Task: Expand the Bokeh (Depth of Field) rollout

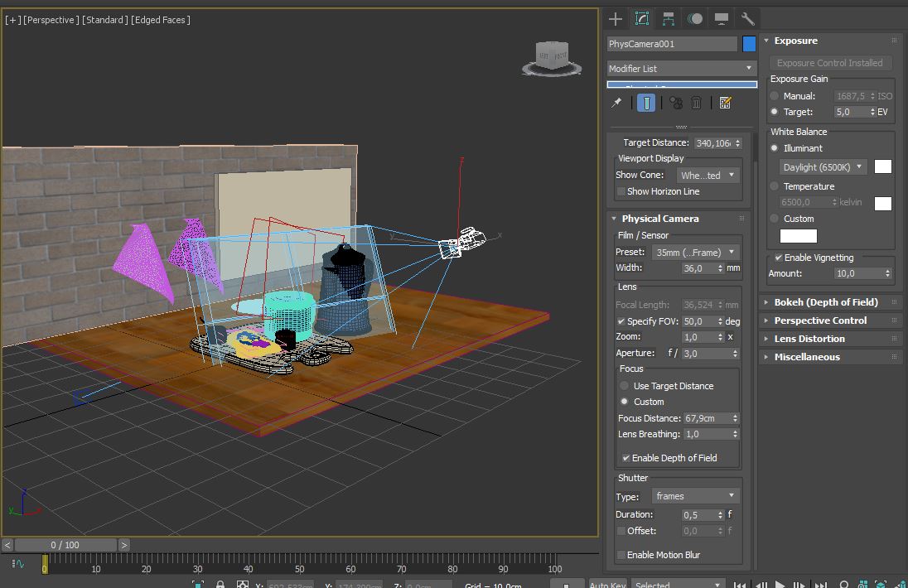Action: click(825, 302)
